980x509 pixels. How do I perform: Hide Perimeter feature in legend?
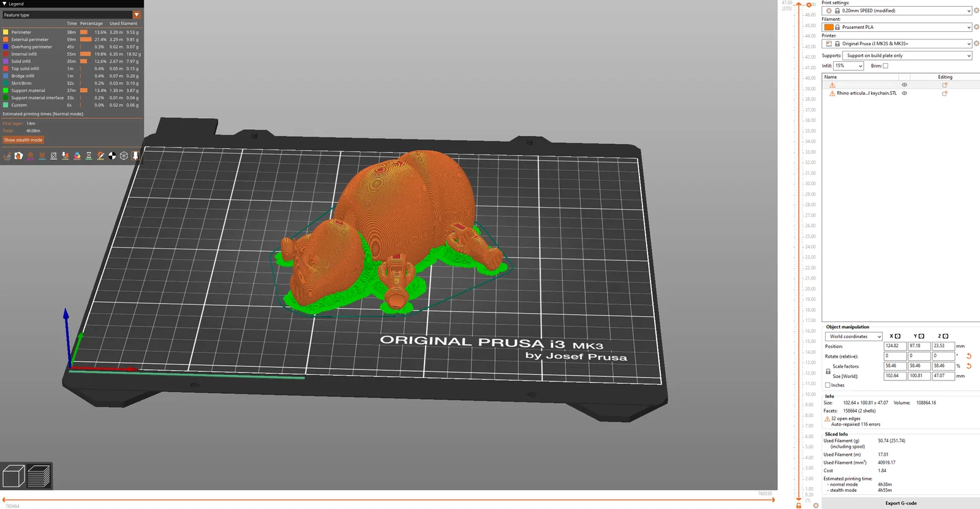point(71,32)
